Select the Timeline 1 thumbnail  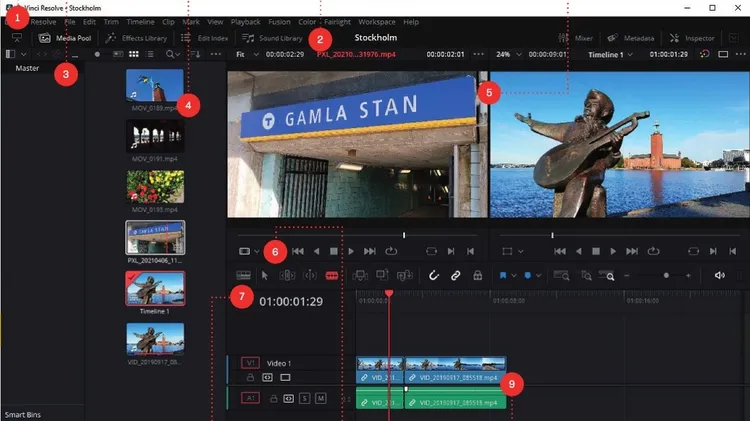[155, 288]
